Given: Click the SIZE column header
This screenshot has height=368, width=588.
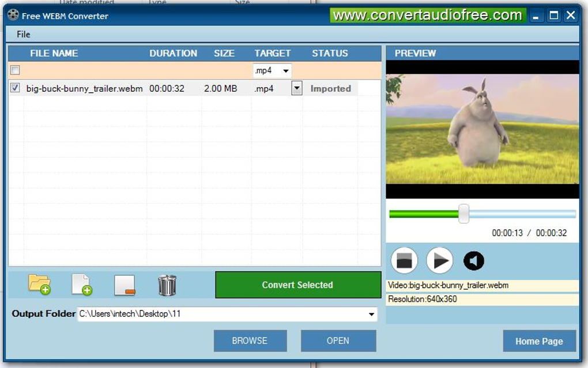Looking at the screenshot, I should tap(224, 53).
